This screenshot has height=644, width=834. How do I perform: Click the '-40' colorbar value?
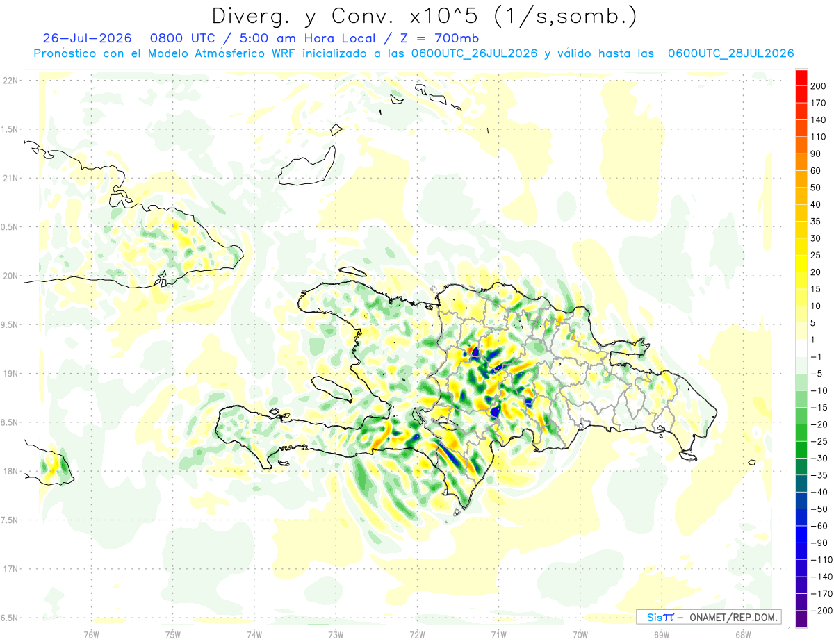pos(819,492)
